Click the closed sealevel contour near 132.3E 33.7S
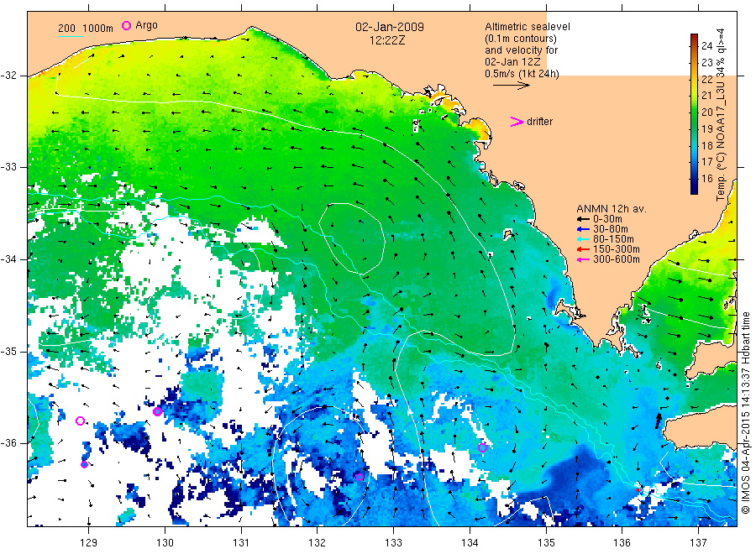The image size is (756, 554). coord(352,238)
